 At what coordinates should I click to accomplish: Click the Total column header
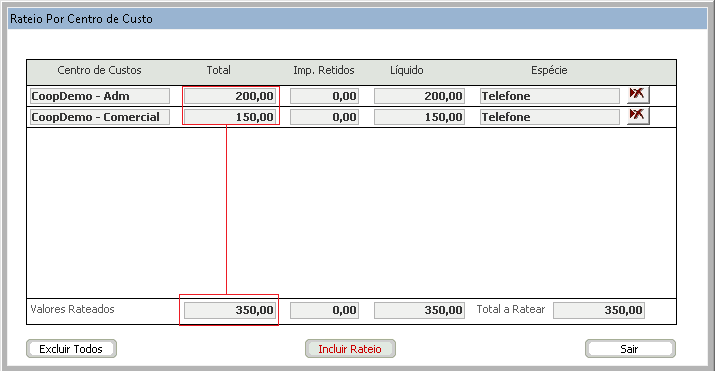(218, 70)
